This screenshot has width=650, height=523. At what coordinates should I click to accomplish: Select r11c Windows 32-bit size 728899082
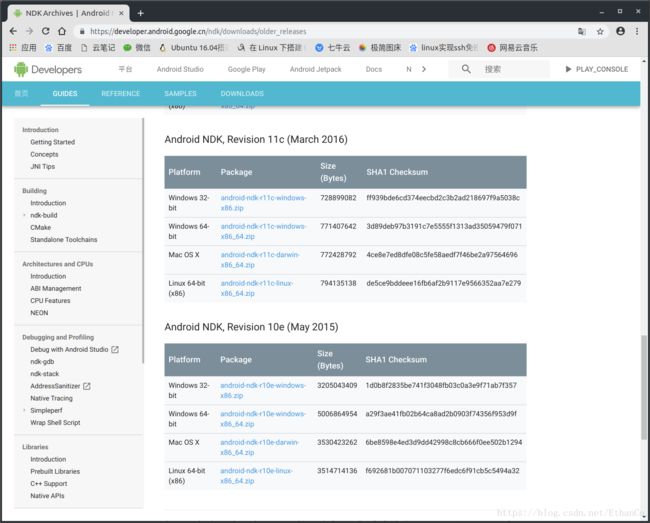pos(338,198)
